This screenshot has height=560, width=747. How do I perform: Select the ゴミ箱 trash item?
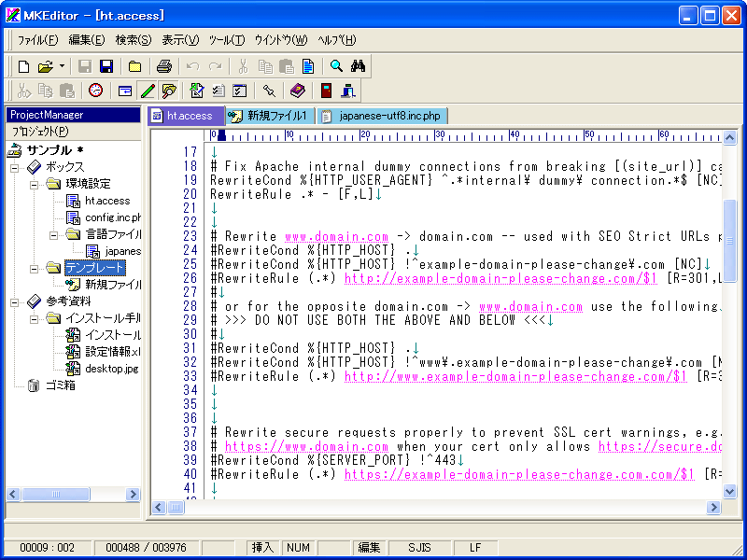coord(61,385)
